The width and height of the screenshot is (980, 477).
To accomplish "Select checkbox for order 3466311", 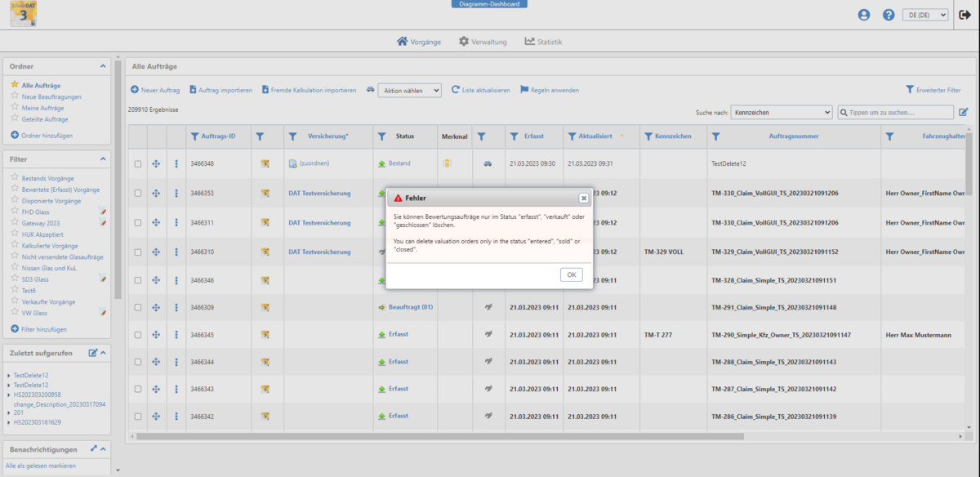I will pyautogui.click(x=138, y=223).
